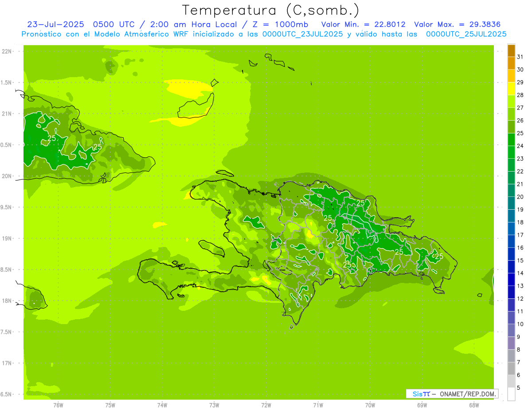Select the "75W" longitude label

(110, 405)
